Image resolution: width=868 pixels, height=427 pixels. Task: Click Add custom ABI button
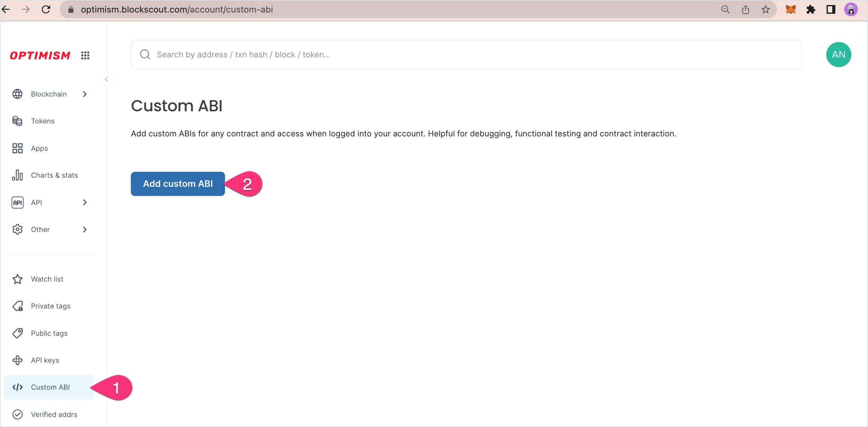[178, 184]
